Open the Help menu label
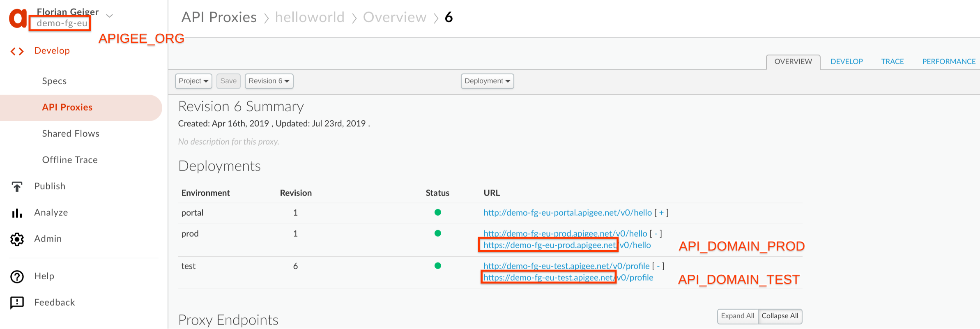 (x=44, y=276)
